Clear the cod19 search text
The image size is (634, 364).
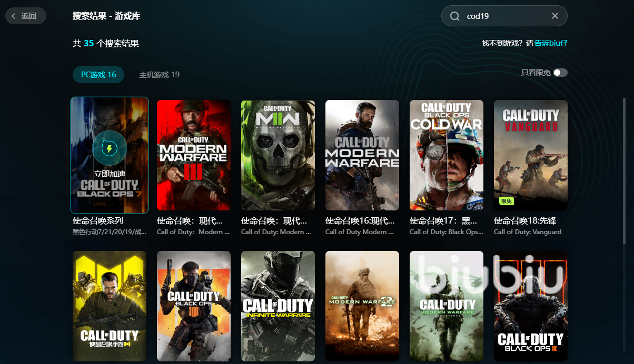(554, 16)
